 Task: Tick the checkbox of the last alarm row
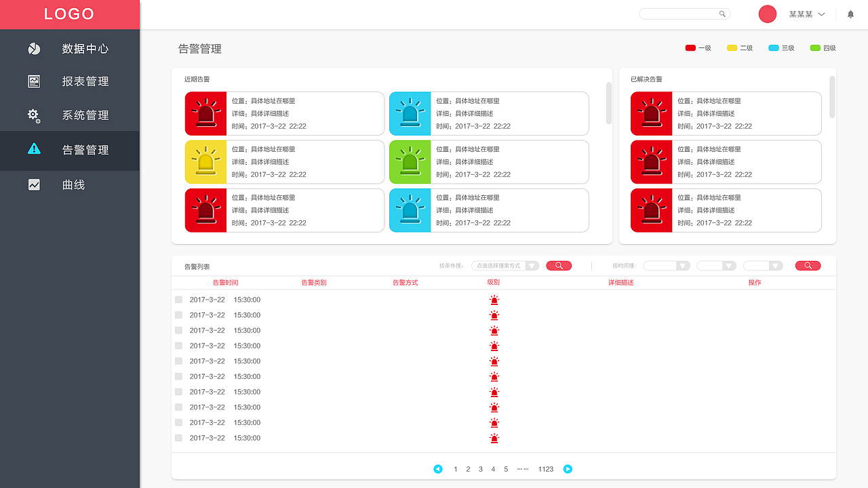click(x=178, y=438)
